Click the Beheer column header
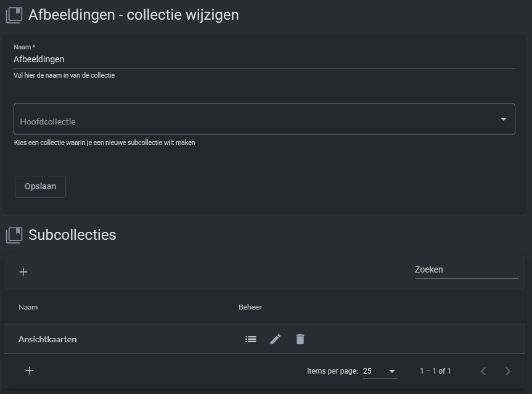 (250, 307)
